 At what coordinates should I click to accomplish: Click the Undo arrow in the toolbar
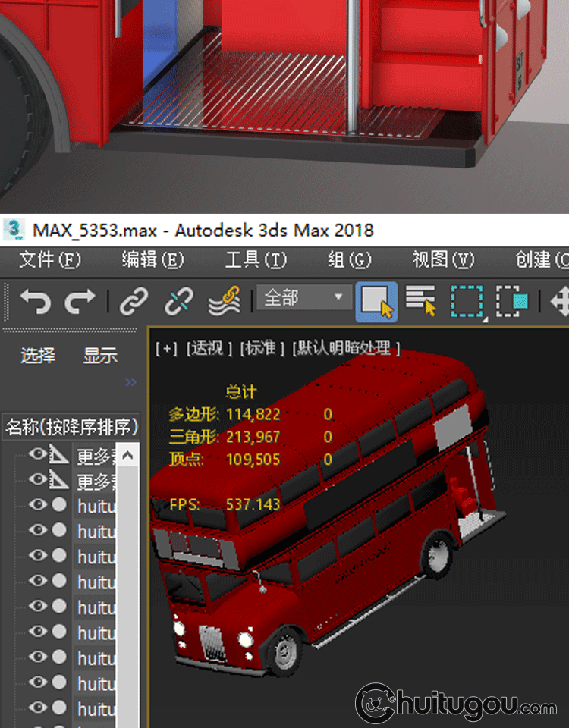click(36, 301)
